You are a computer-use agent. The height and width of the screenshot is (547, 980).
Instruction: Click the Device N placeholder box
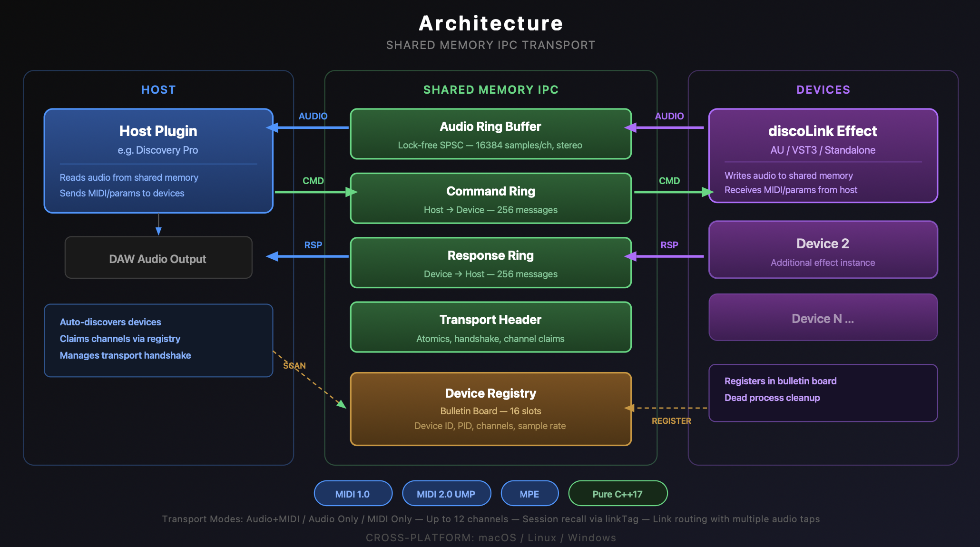[x=823, y=318]
